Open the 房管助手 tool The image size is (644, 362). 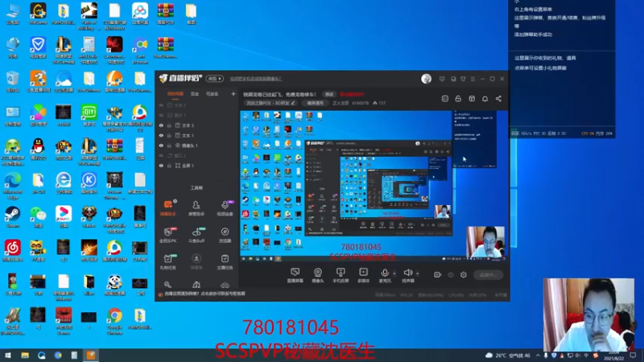pyautogui.click(x=196, y=208)
